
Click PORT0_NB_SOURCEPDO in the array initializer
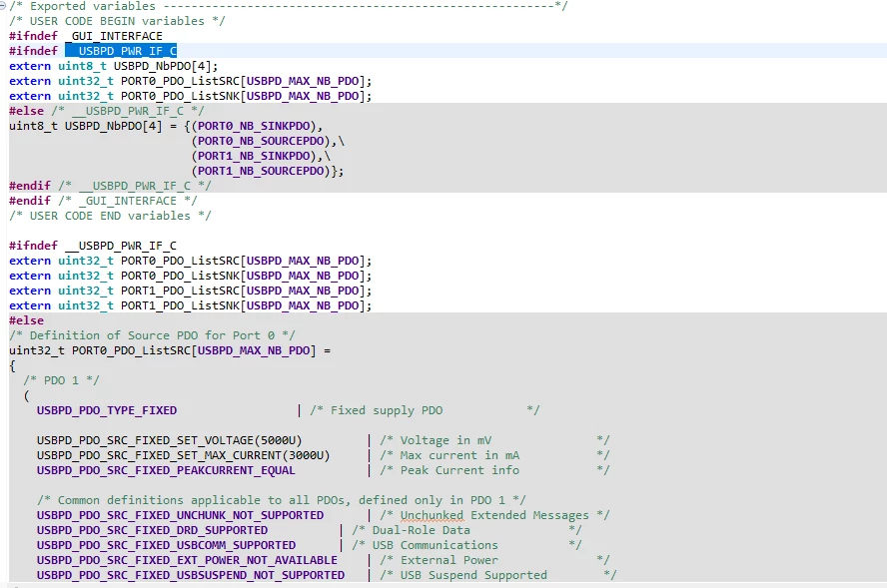[x=261, y=141]
